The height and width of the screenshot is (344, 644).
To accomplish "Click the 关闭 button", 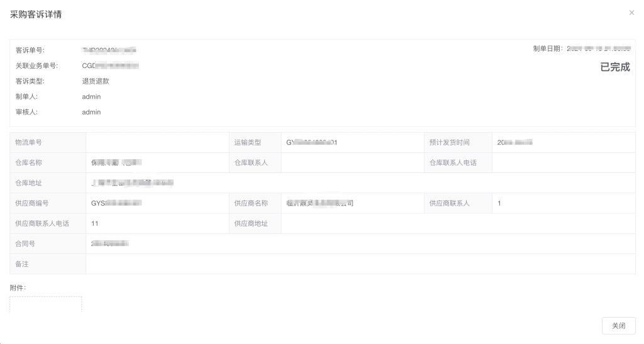I will 618,326.
